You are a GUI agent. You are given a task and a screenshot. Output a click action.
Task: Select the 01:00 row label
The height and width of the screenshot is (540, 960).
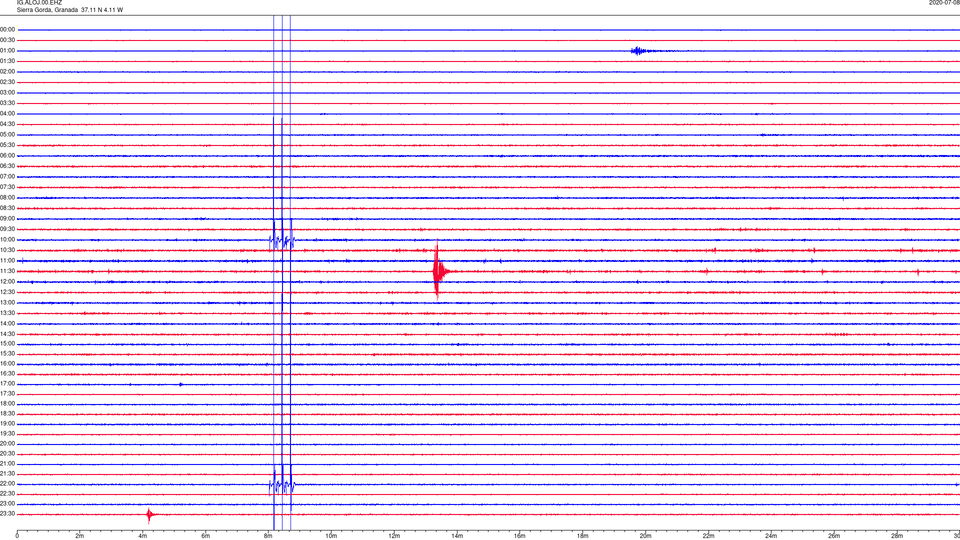(8, 51)
